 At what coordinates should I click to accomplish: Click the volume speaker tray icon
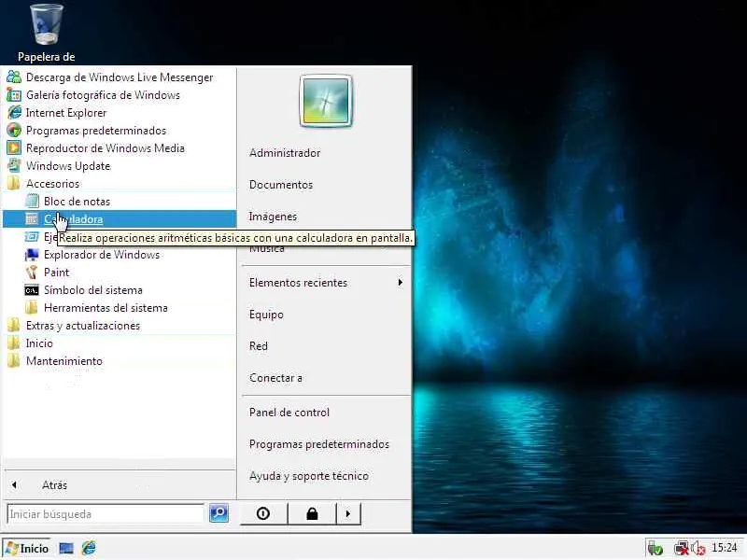click(x=698, y=549)
